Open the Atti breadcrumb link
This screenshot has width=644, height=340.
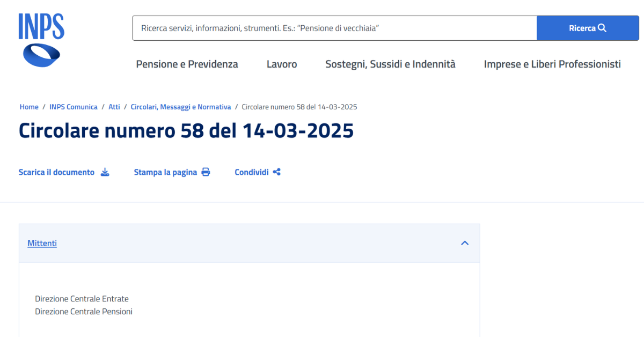point(114,107)
